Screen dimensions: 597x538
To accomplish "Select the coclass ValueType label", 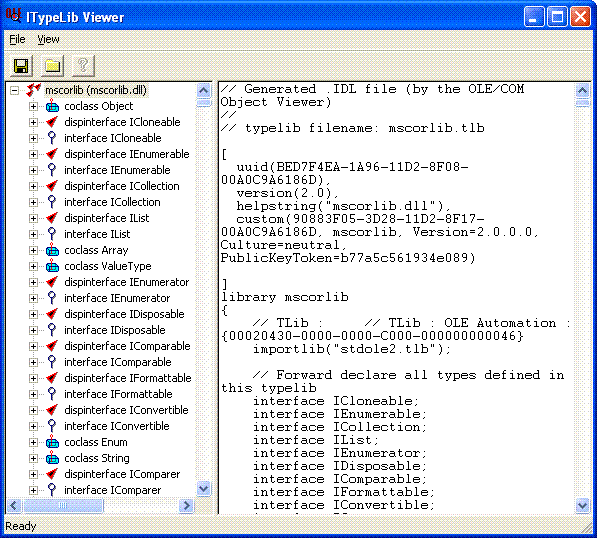I will pyautogui.click(x=108, y=266).
